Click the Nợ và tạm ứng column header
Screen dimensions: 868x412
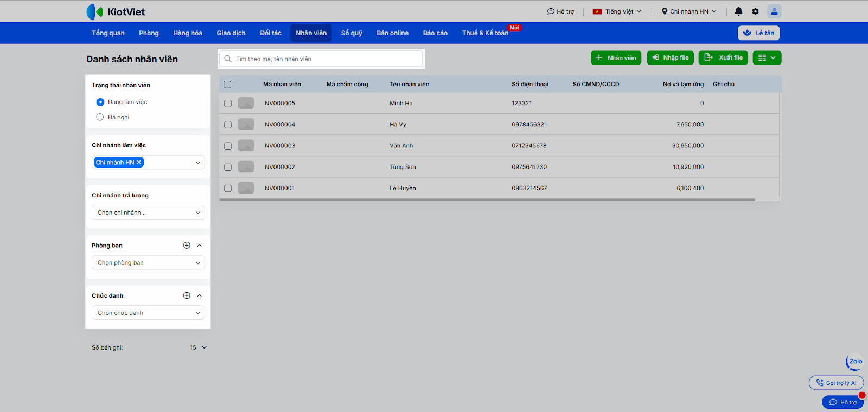tap(683, 85)
